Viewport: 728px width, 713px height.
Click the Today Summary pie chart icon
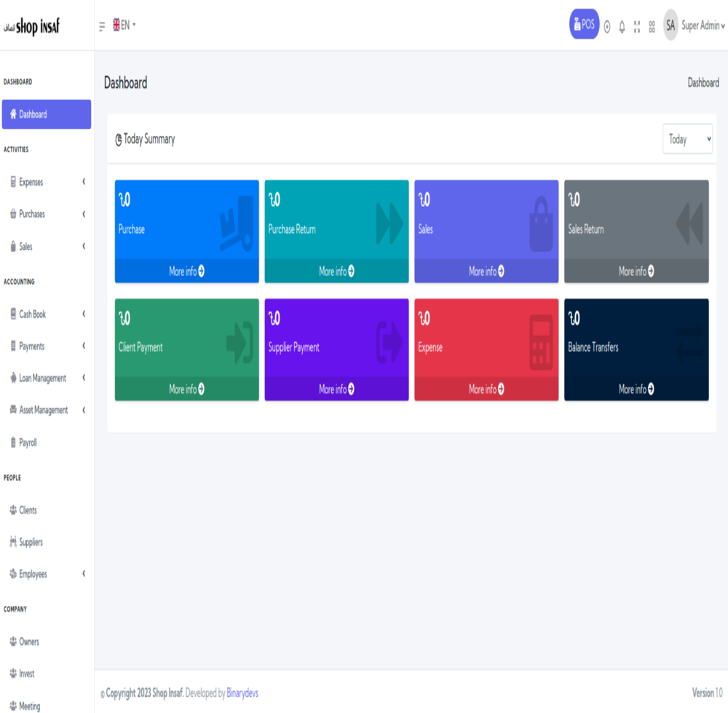[119, 140]
